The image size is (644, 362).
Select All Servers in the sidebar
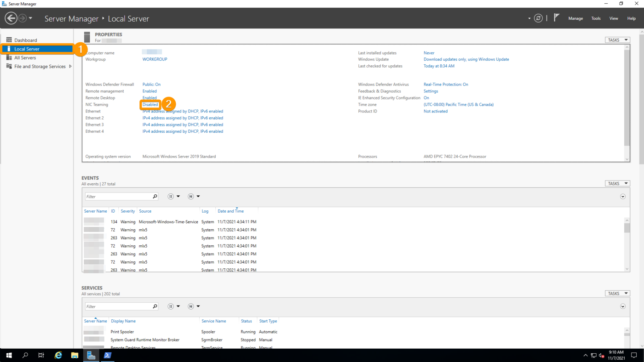[x=25, y=58]
